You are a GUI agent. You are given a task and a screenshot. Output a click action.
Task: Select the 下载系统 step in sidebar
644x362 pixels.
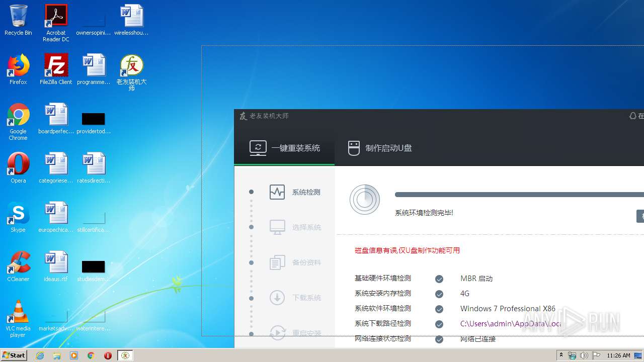click(295, 298)
